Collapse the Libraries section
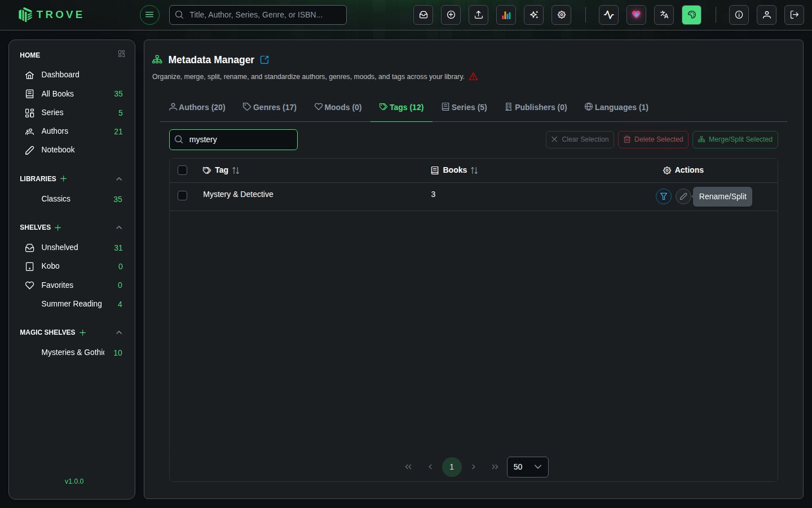Screen dimensions: 812x508 pos(119,179)
